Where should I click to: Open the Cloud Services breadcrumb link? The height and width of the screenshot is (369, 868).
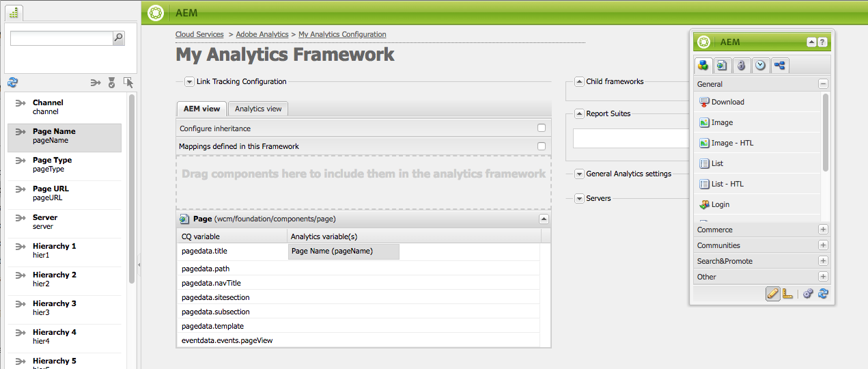199,34
